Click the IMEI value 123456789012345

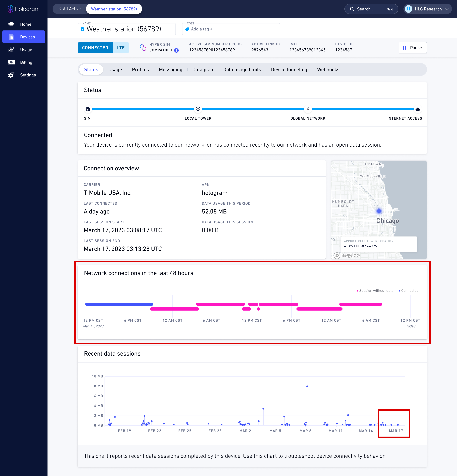click(x=308, y=50)
